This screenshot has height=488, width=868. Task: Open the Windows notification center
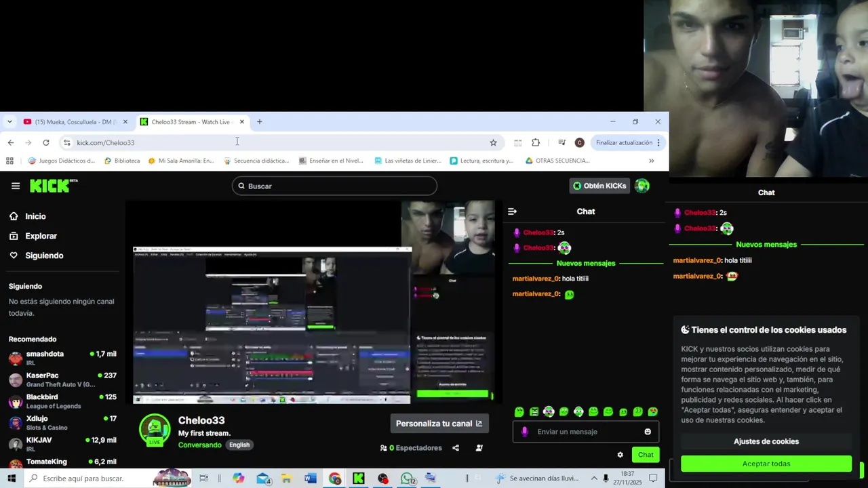[x=653, y=479]
